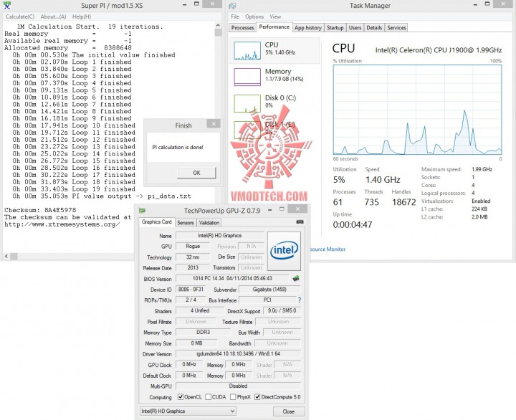Viewport: 516px width, 420px height.
Task: Click the Up time value 0:00:04:47
Action: click(x=353, y=225)
